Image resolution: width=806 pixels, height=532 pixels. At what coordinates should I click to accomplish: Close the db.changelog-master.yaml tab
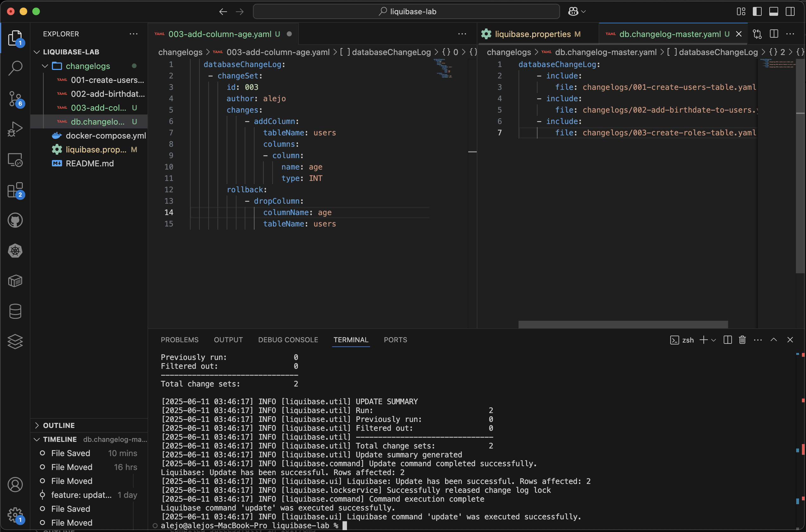pyautogui.click(x=739, y=34)
